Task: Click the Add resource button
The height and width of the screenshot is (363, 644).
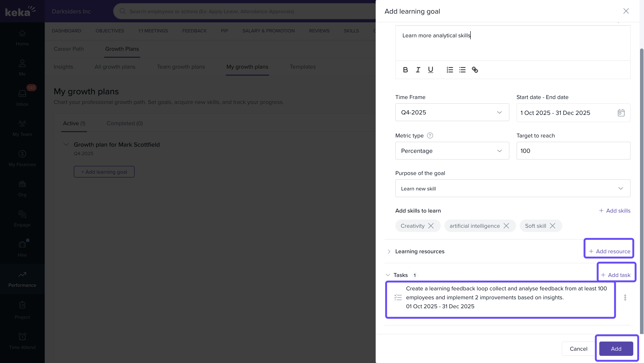Action: [609, 251]
